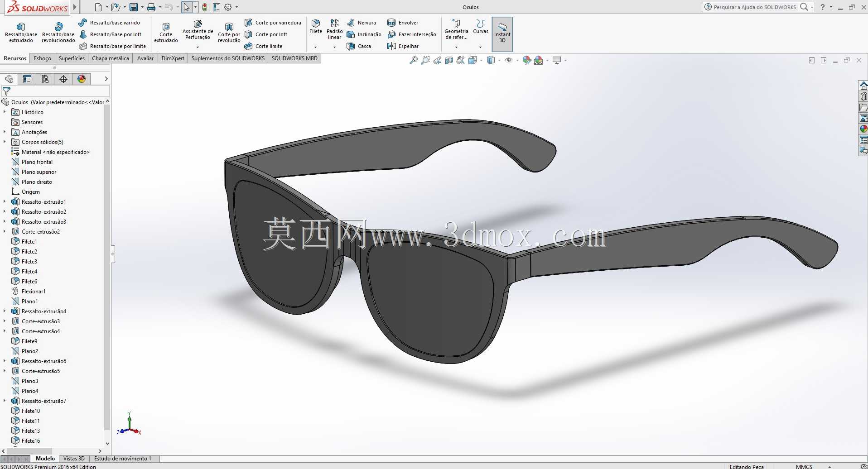Select the Nervura tool
Viewport: 868px width, 469px height.
tap(361, 23)
